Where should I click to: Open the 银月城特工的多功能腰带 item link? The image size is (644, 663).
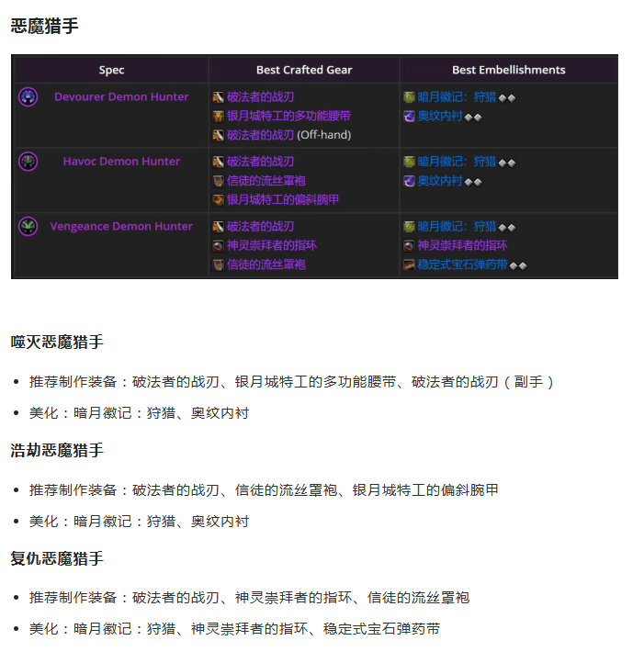point(288,116)
